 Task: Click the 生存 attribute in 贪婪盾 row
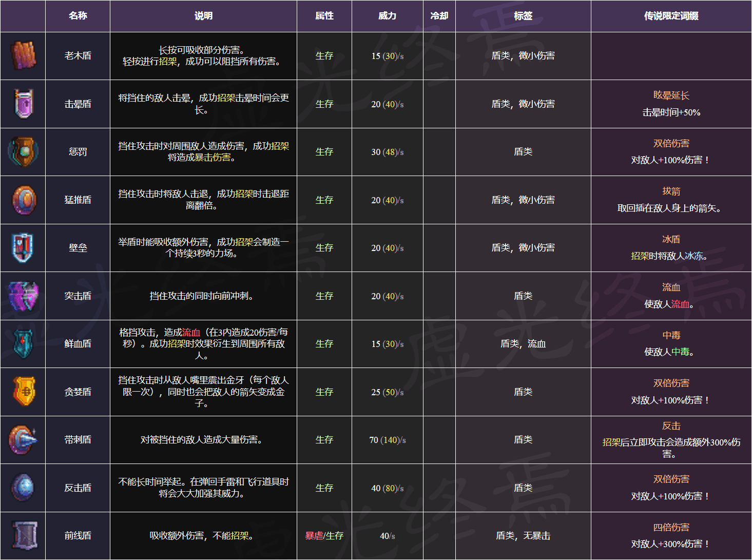tap(324, 392)
